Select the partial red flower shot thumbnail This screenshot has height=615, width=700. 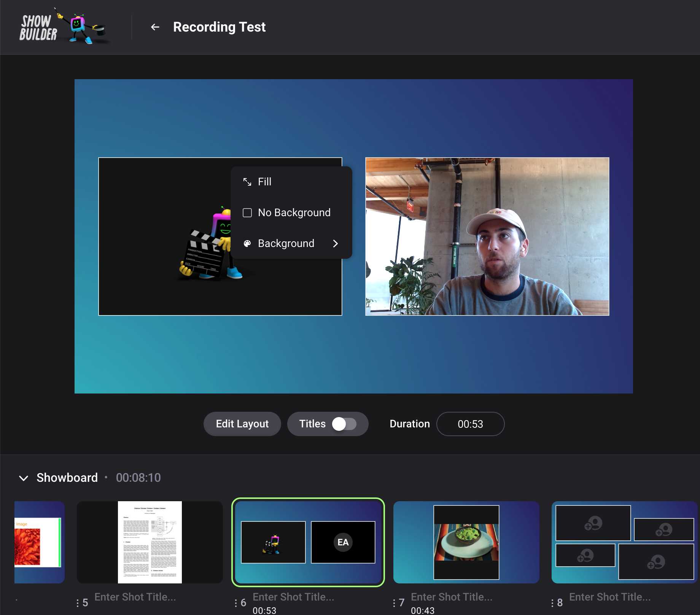40,542
